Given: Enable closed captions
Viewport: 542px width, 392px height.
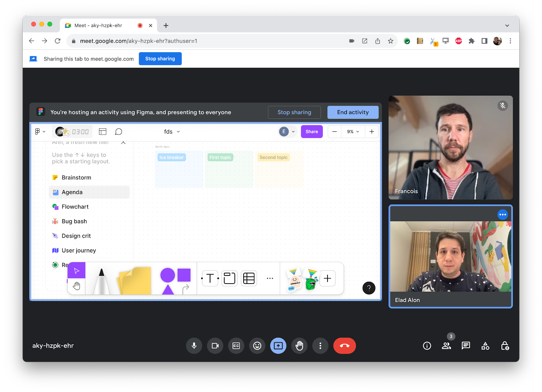Looking at the screenshot, I should 236,346.
